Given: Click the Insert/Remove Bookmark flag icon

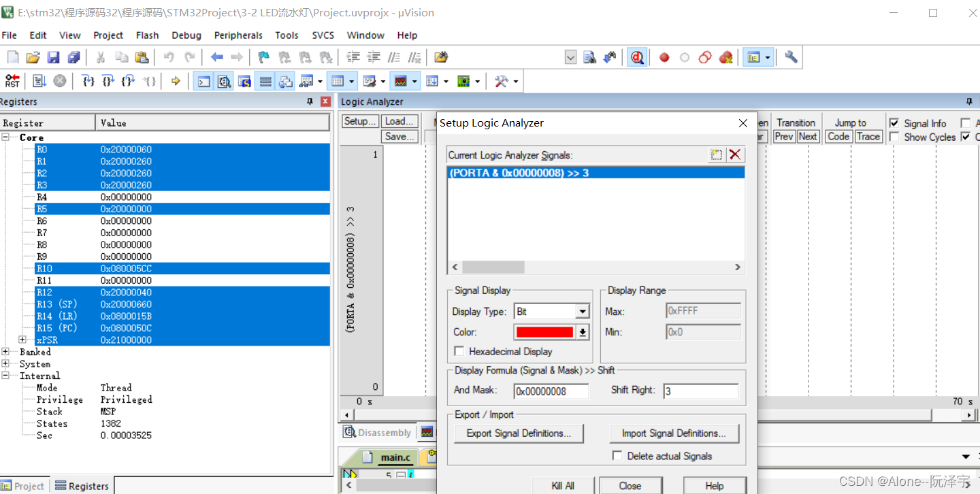Looking at the screenshot, I should coord(264,57).
